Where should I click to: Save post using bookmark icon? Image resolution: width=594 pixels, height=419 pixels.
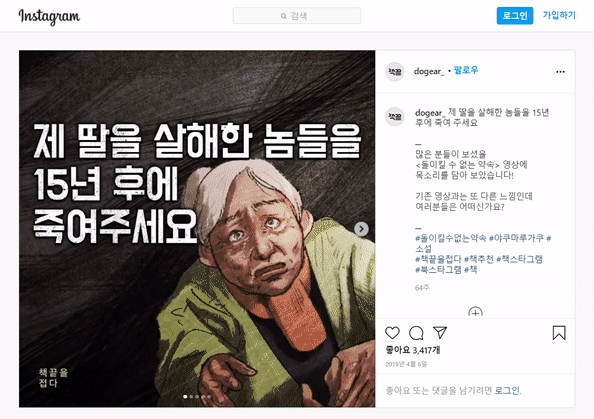(559, 333)
